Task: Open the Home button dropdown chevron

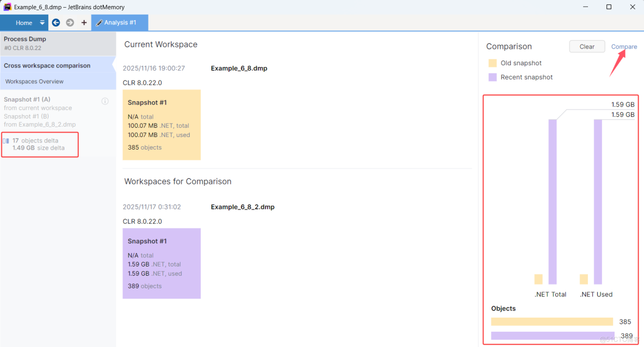Action: (x=42, y=22)
